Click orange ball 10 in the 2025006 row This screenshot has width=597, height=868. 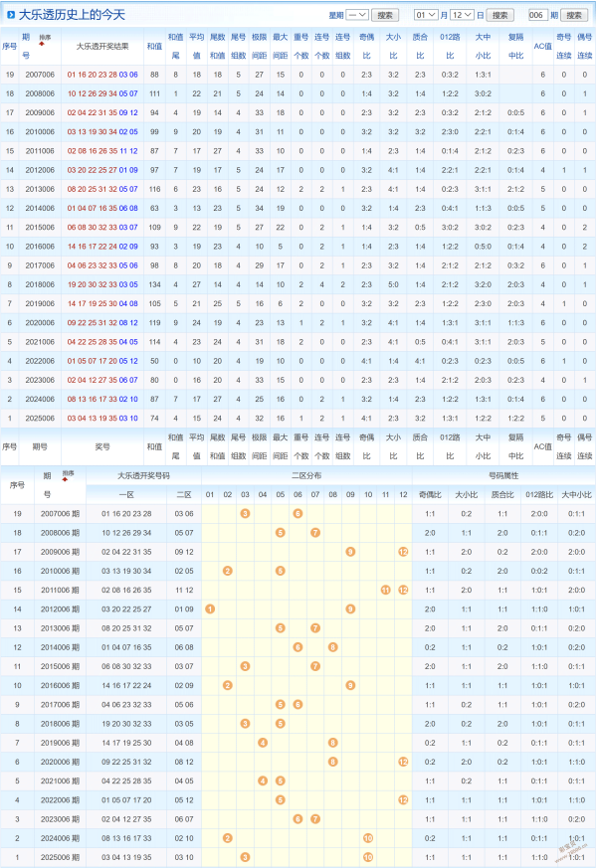[368, 857]
